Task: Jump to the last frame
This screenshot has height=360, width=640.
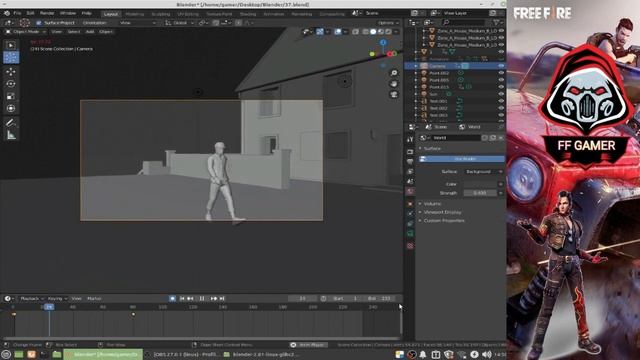Action: pyautogui.click(x=222, y=299)
